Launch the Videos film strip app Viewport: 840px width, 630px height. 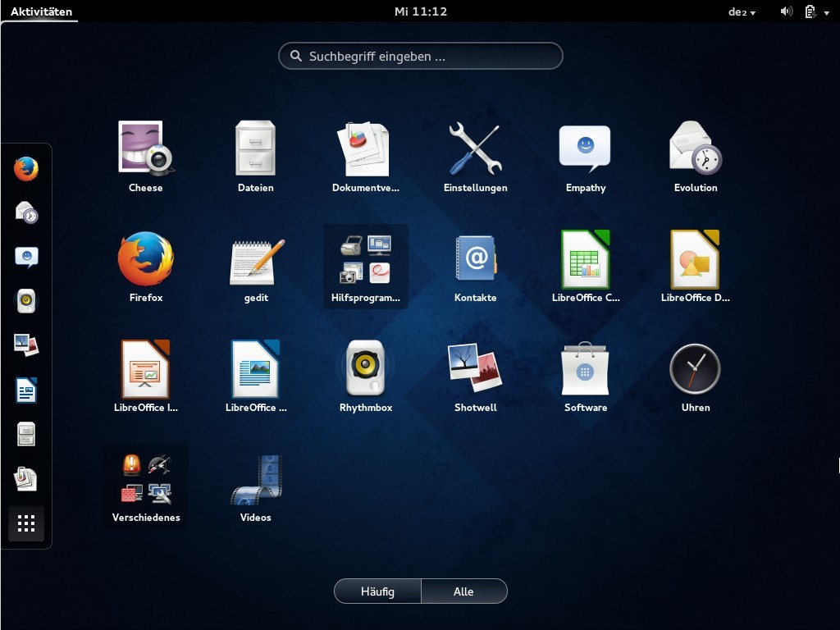coord(256,486)
